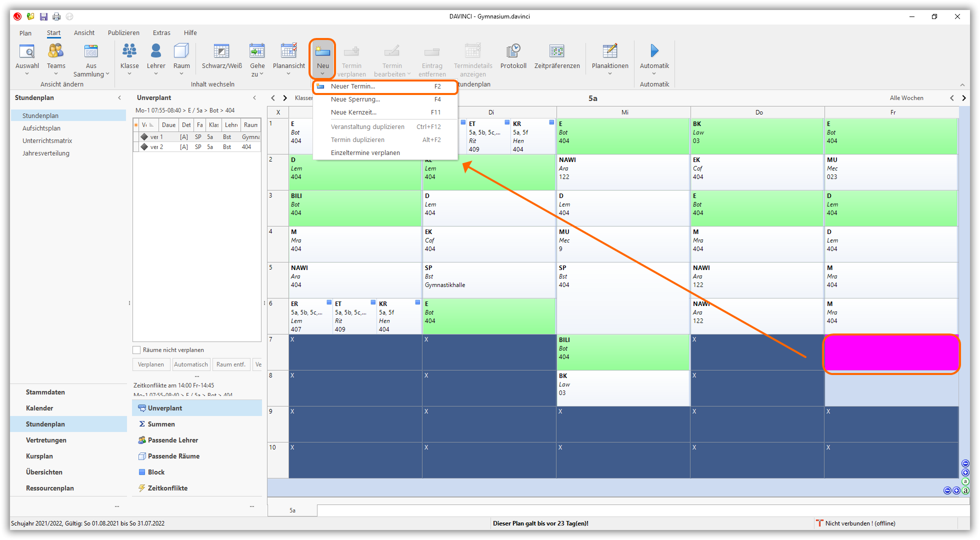This screenshot has height=540, width=980.
Task: Start the Automatik play icon
Action: click(654, 51)
